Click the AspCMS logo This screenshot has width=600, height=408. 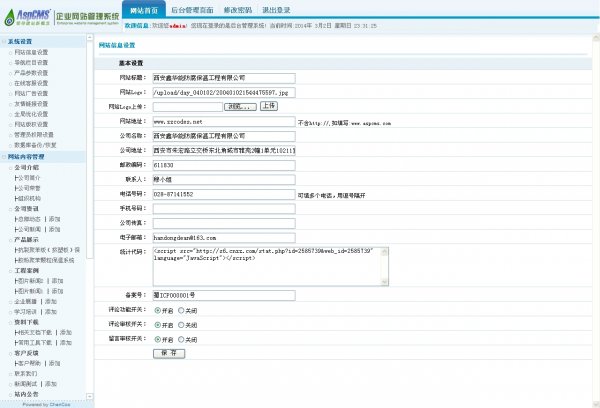click(x=27, y=17)
